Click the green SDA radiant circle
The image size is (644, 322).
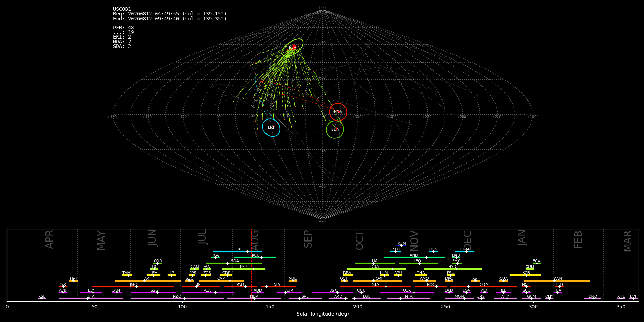click(335, 130)
